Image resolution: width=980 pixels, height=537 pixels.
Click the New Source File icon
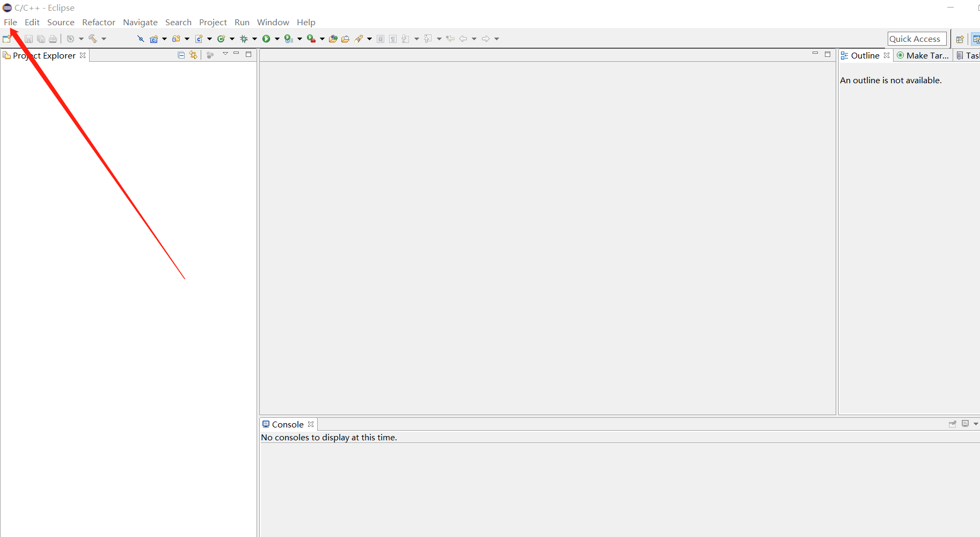point(199,39)
